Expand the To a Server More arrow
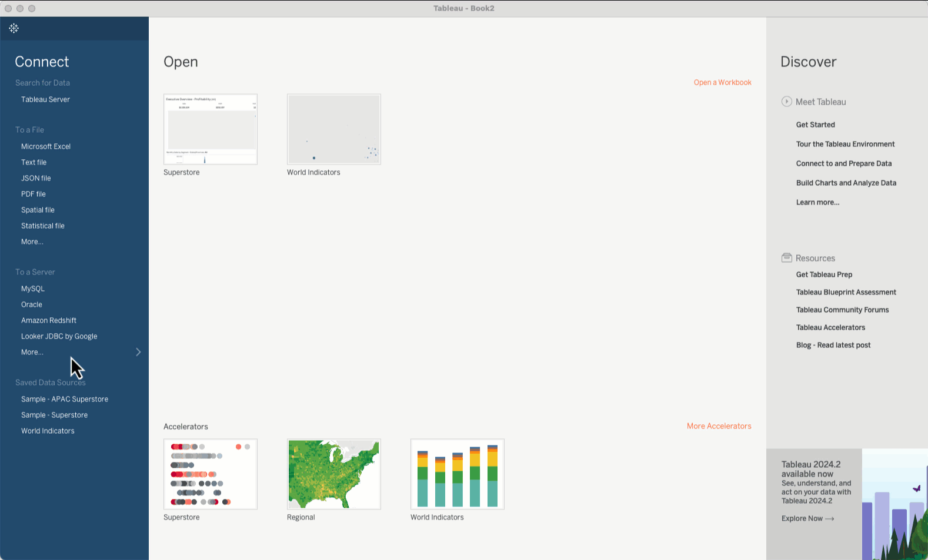This screenshot has width=928, height=560. point(138,352)
